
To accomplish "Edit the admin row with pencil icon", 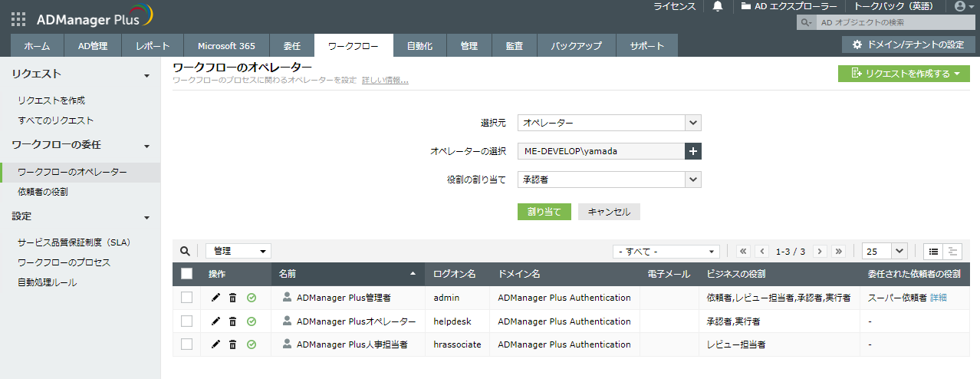I will pyautogui.click(x=215, y=298).
